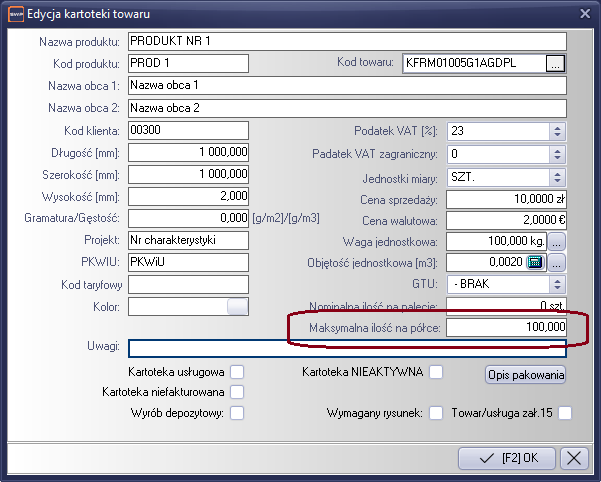Cancel with the X button beside OK
This screenshot has height=482, width=601.
point(574,458)
